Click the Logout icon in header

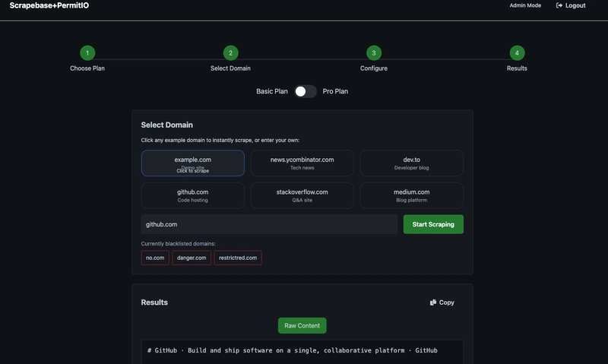[559, 5]
